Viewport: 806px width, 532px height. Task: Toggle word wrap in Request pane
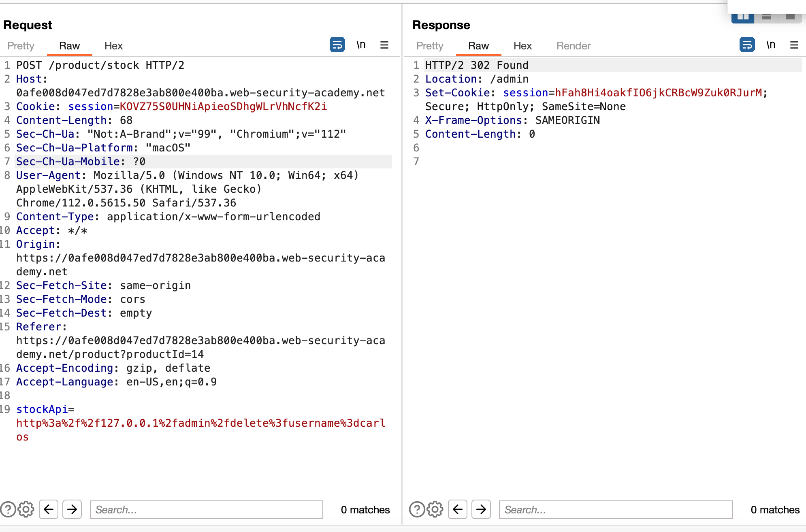[337, 45]
